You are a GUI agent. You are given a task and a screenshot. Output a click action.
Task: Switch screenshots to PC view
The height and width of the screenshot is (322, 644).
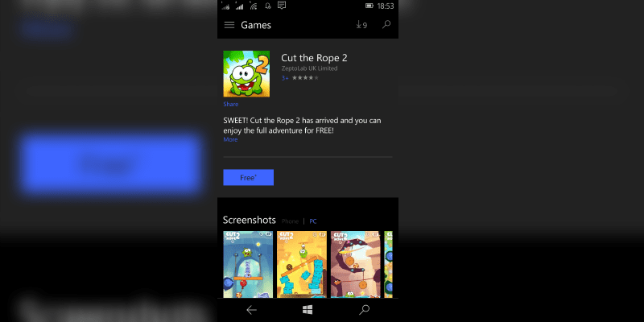(313, 221)
